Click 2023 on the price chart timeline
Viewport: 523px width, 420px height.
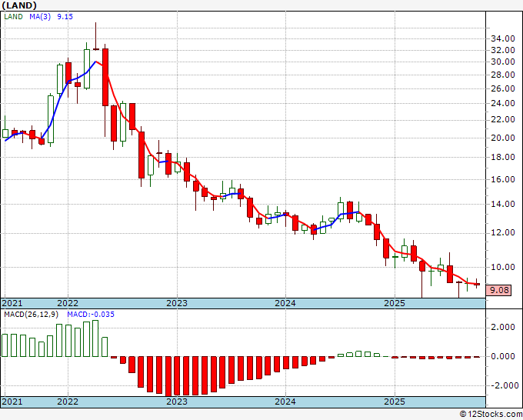pos(177,303)
